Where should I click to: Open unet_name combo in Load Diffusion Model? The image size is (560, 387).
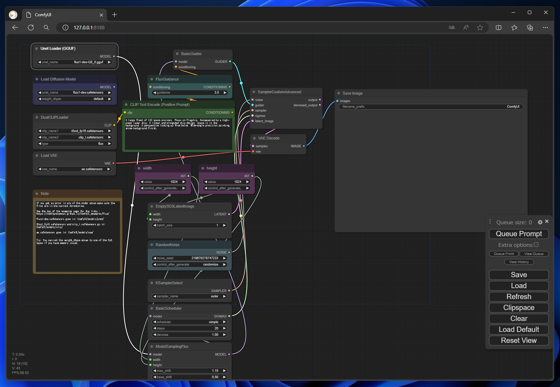click(x=75, y=92)
